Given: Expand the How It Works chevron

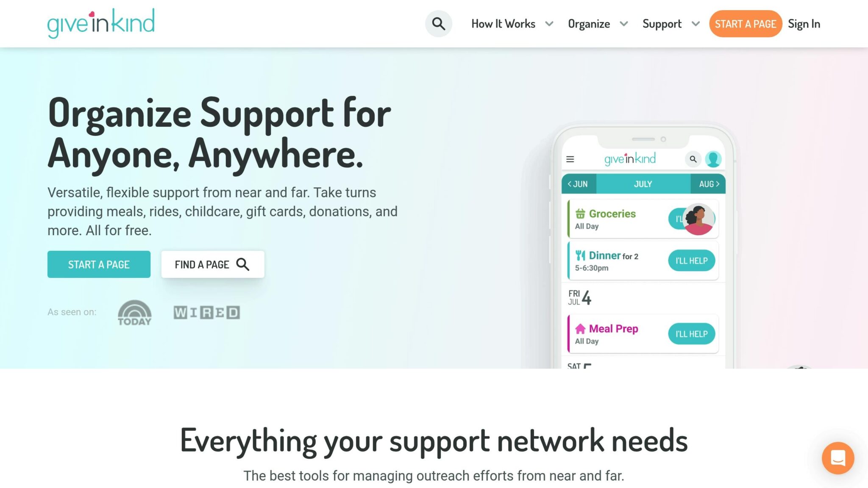Looking at the screenshot, I should click(x=549, y=24).
